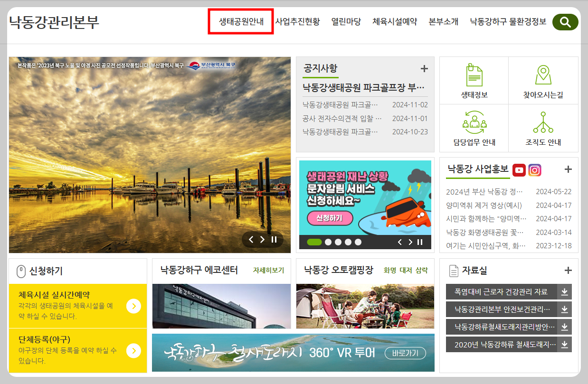Open 화명 auto camping link
This screenshot has height=384, width=588.
point(390,271)
